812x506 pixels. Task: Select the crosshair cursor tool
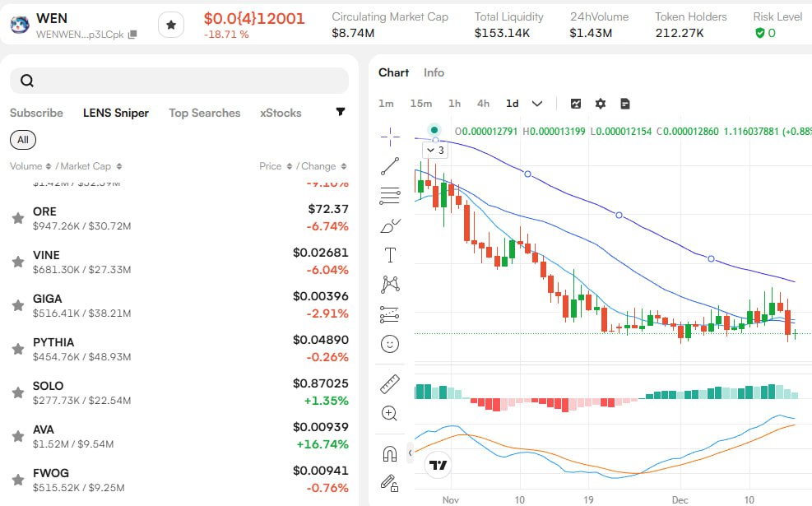(x=390, y=137)
